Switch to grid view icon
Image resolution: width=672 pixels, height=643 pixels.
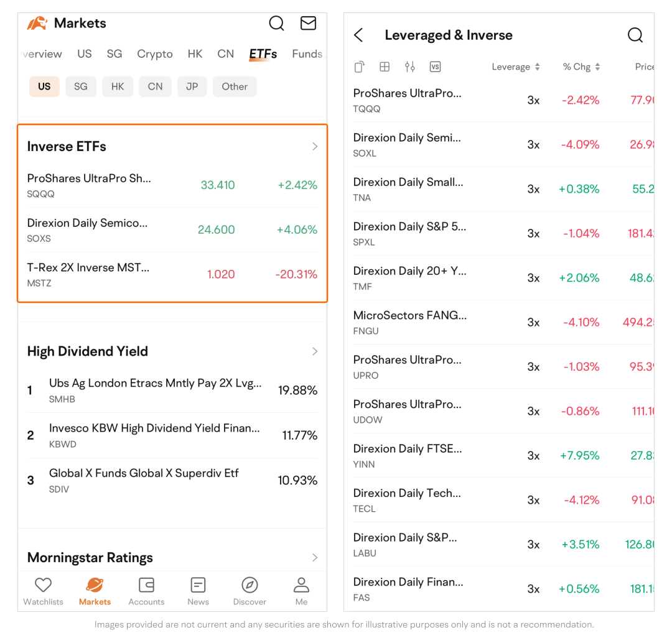point(385,67)
